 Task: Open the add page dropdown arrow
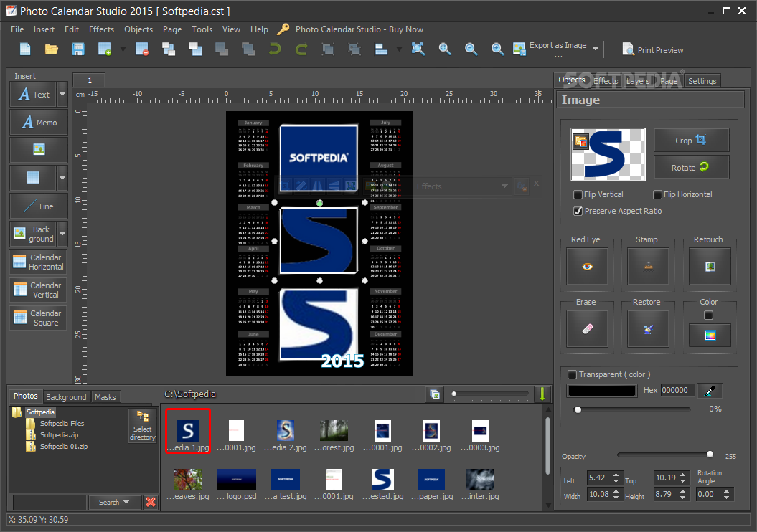click(x=123, y=49)
